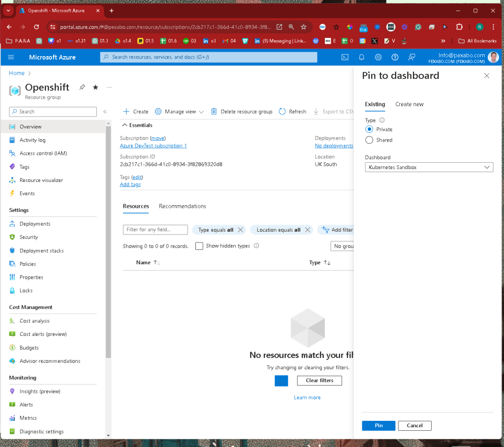The height and width of the screenshot is (447, 504).
Task: Reload the page with browser refresh icon
Action: coord(36,27)
